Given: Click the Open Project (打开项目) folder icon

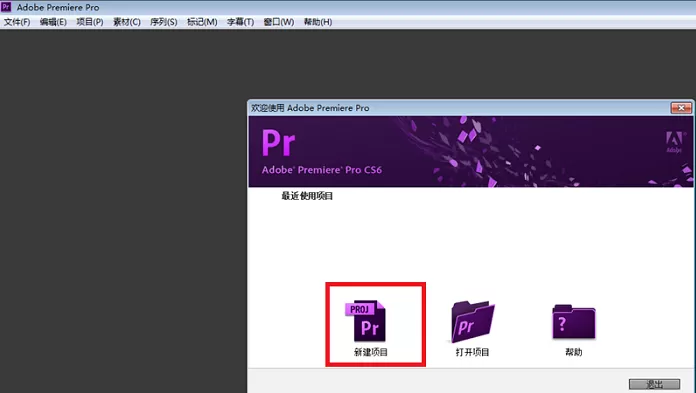Looking at the screenshot, I should pos(473,322).
